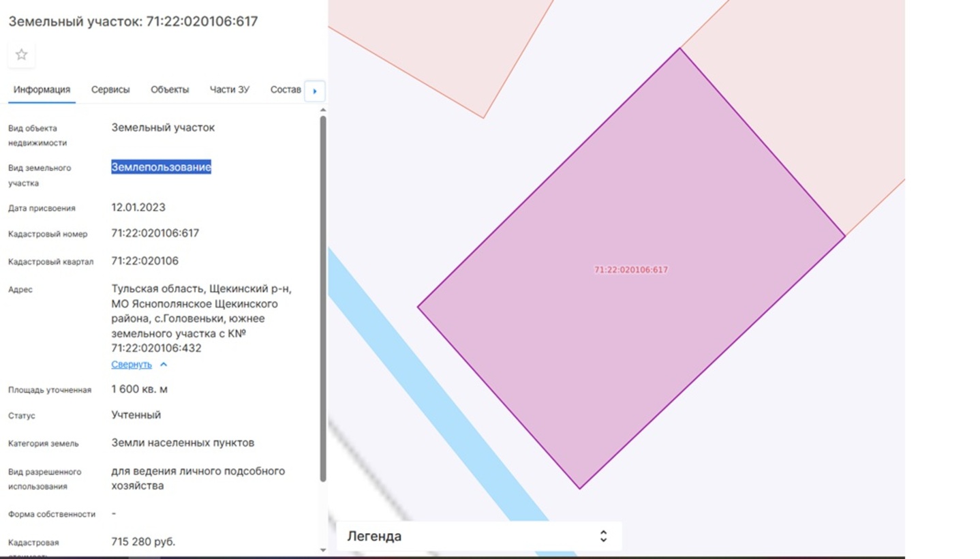Add parcel to favorites with star icon

21,55
